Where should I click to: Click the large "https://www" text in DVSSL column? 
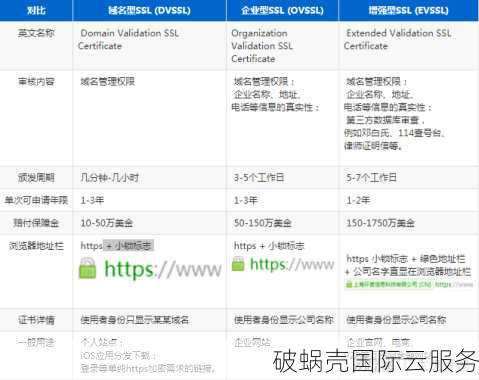163,269
